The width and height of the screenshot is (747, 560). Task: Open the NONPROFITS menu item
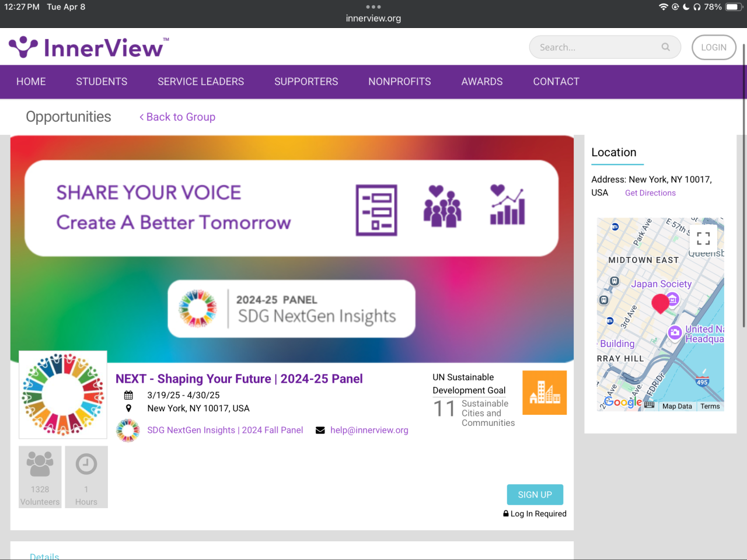pos(400,82)
